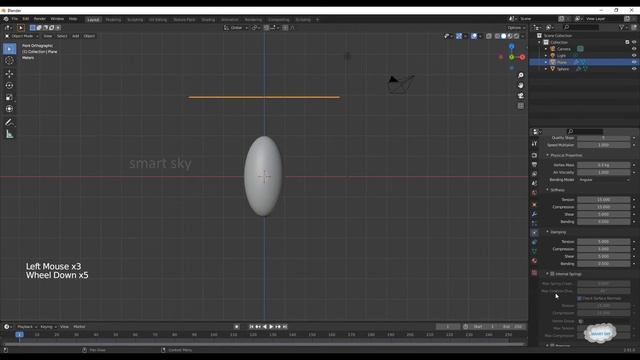640x360 pixels.
Task: Open the Edit menu
Action: click(26, 19)
